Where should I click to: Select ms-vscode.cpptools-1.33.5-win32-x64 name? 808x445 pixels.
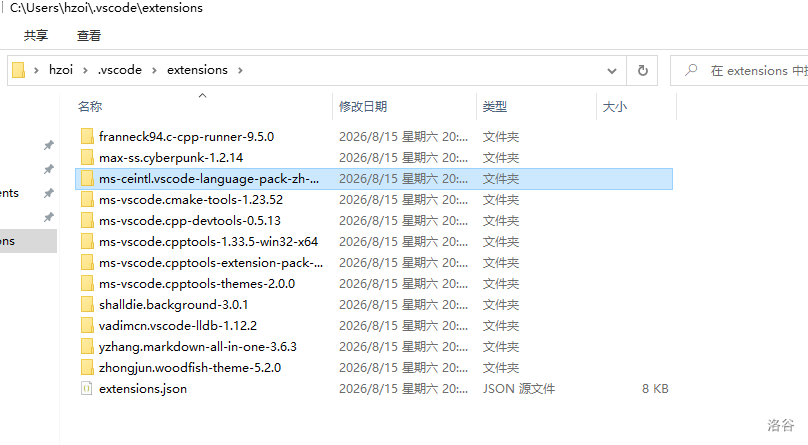click(x=208, y=242)
